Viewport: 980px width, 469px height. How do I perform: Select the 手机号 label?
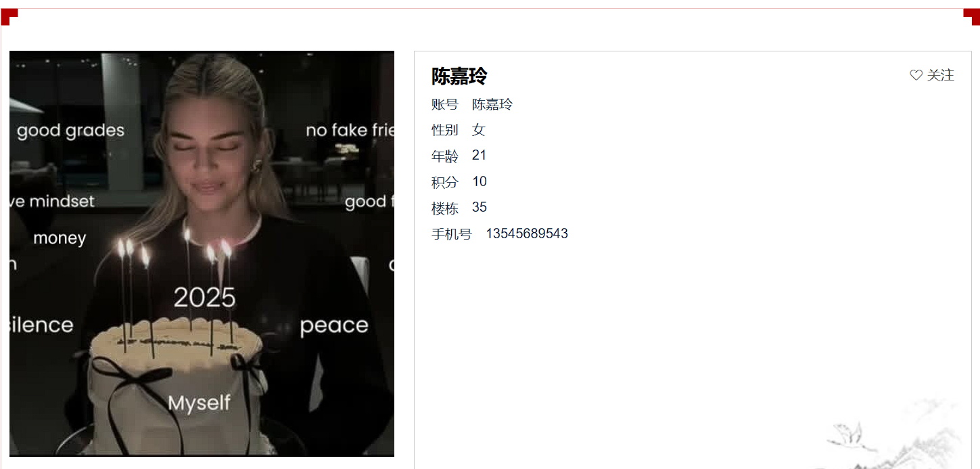click(452, 234)
